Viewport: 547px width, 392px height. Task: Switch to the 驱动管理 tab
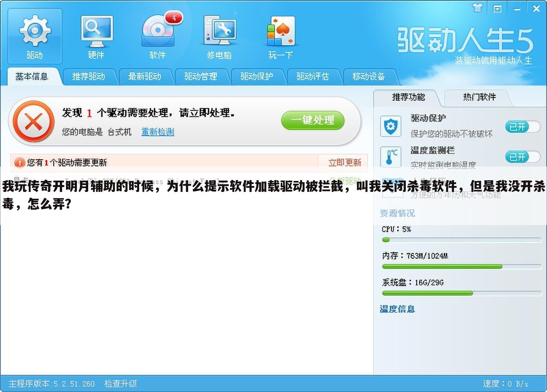201,76
